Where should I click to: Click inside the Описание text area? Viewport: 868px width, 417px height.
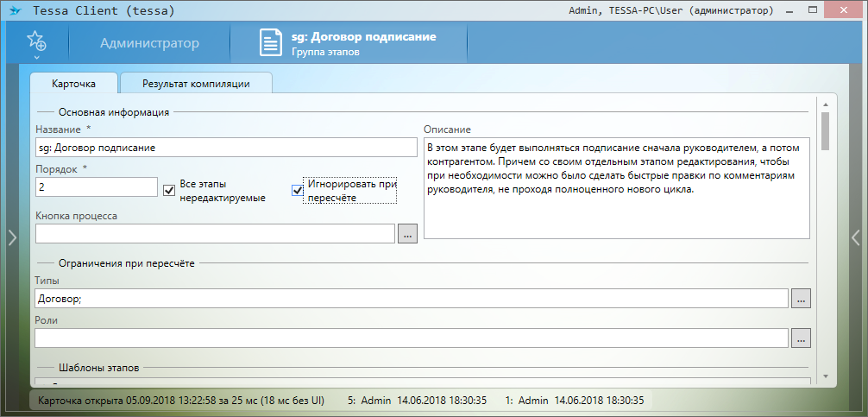pyautogui.click(x=617, y=189)
